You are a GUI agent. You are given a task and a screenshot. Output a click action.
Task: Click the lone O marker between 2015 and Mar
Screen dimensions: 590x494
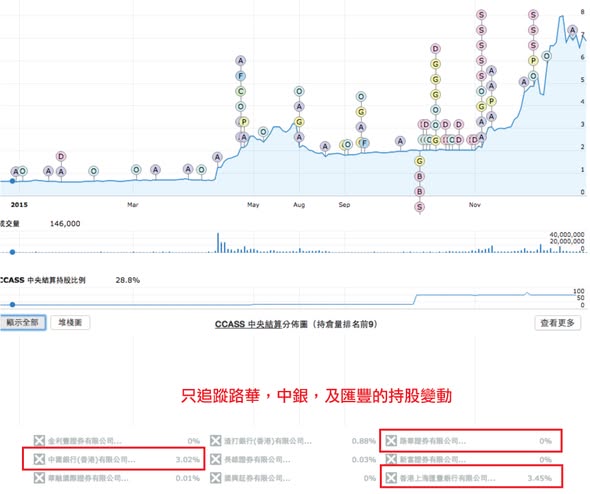point(94,171)
